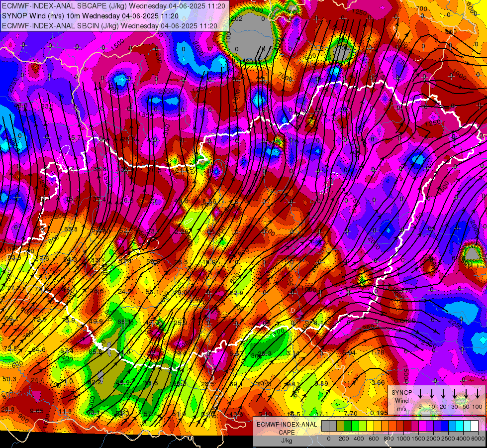Click the 63.1 station value on the map
The image size is (487, 448).
(x=93, y=413)
